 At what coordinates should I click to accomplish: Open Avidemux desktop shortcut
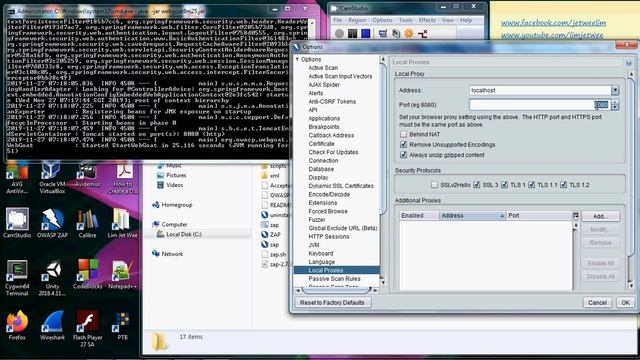point(87,174)
